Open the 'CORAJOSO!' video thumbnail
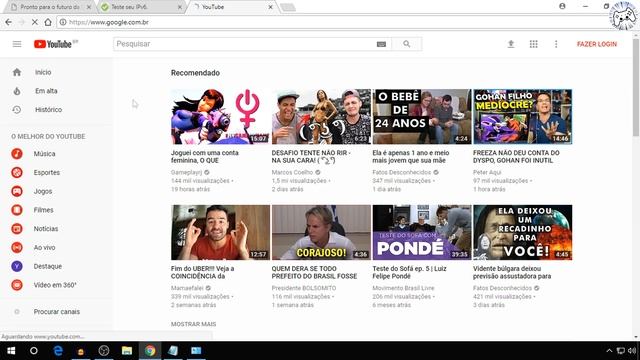 (x=321, y=232)
